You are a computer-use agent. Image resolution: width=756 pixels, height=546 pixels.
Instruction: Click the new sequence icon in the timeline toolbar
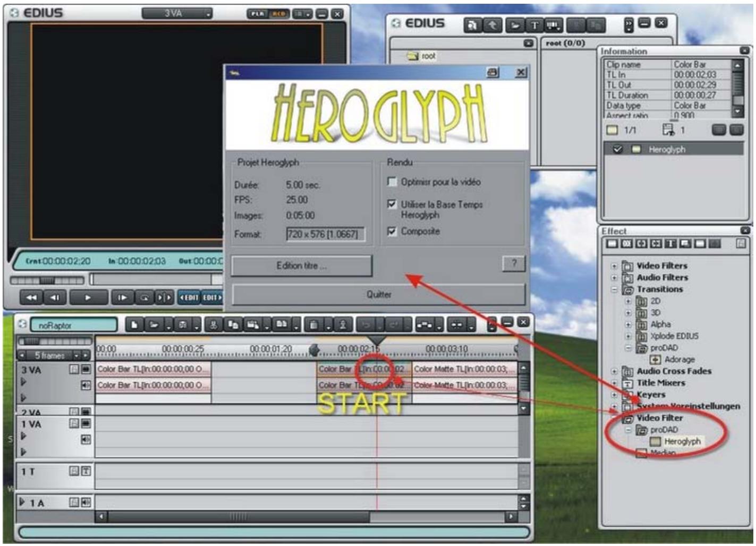pyautogui.click(x=134, y=324)
